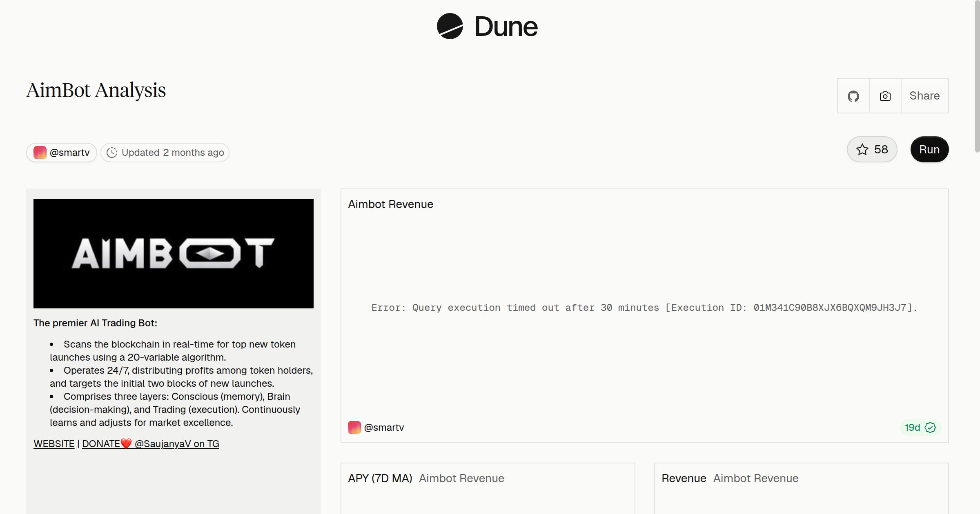980x514 pixels.
Task: Click the Dune wordmark text
Action: [506, 27]
